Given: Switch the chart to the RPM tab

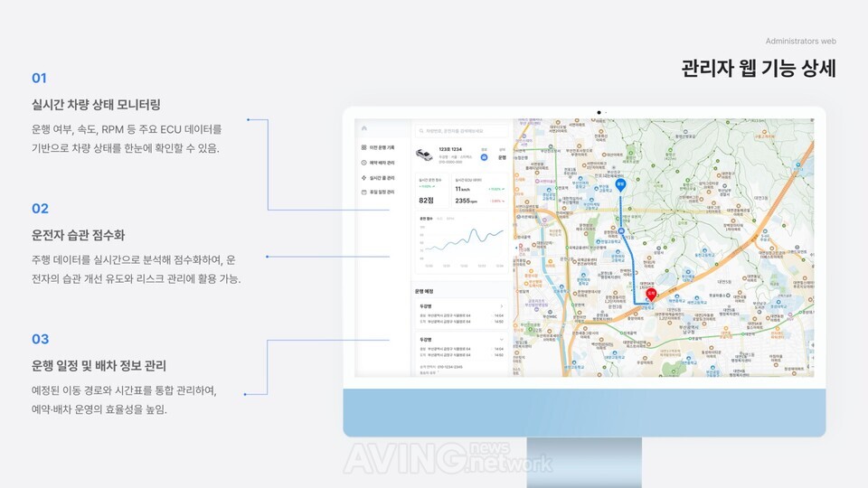Looking at the screenshot, I should coord(450,219).
